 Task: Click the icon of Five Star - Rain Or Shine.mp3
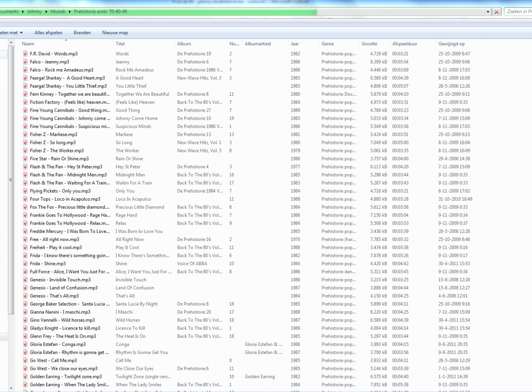coord(26,159)
